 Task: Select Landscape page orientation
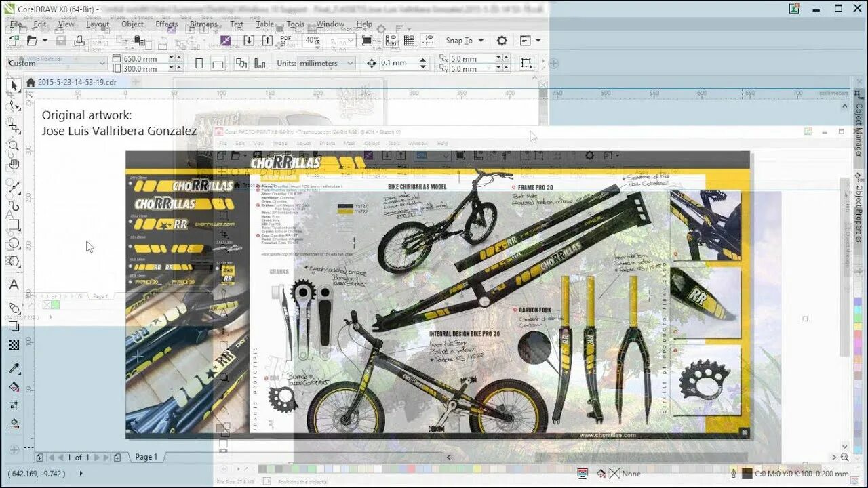coord(218,63)
